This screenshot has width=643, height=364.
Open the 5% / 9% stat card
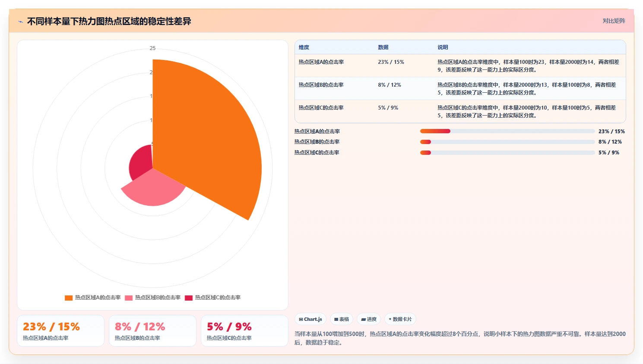click(x=244, y=331)
